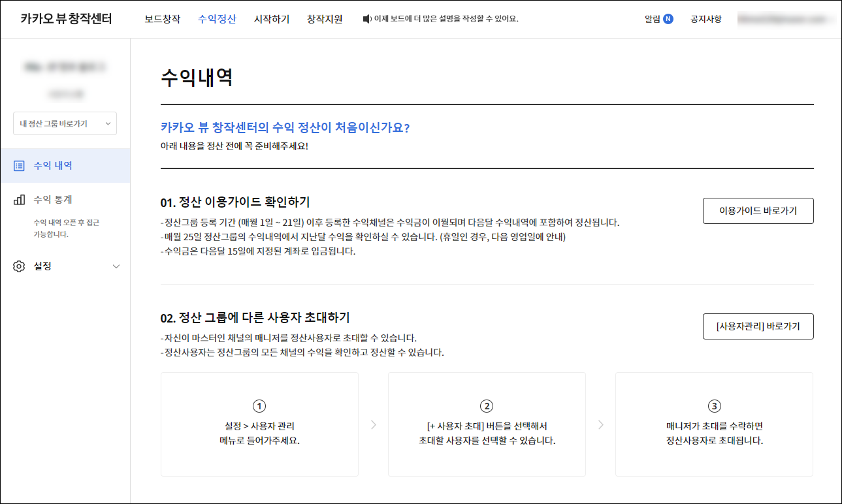Screen dimensions: 842x504
Task: Click the step 1 circled number icon
Action: pos(259,406)
